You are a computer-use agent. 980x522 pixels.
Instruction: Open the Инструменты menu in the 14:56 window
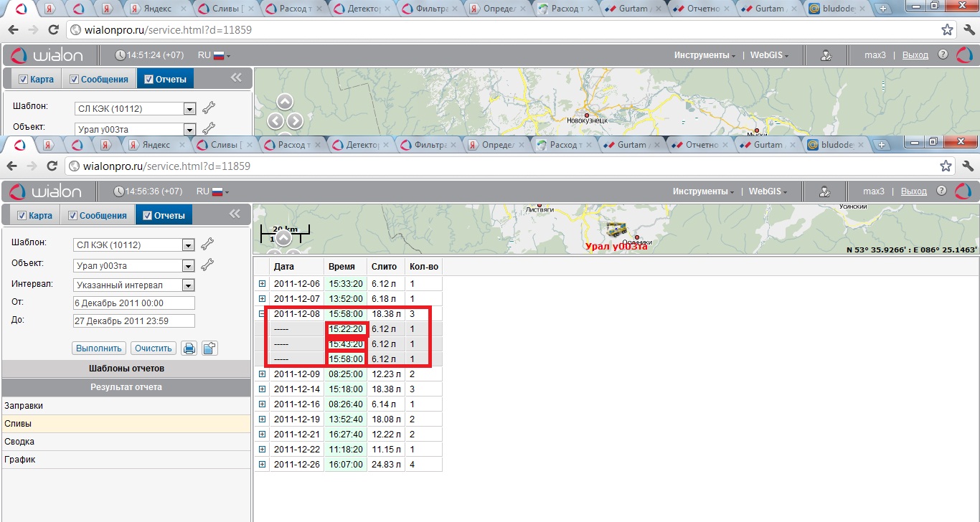coord(704,191)
